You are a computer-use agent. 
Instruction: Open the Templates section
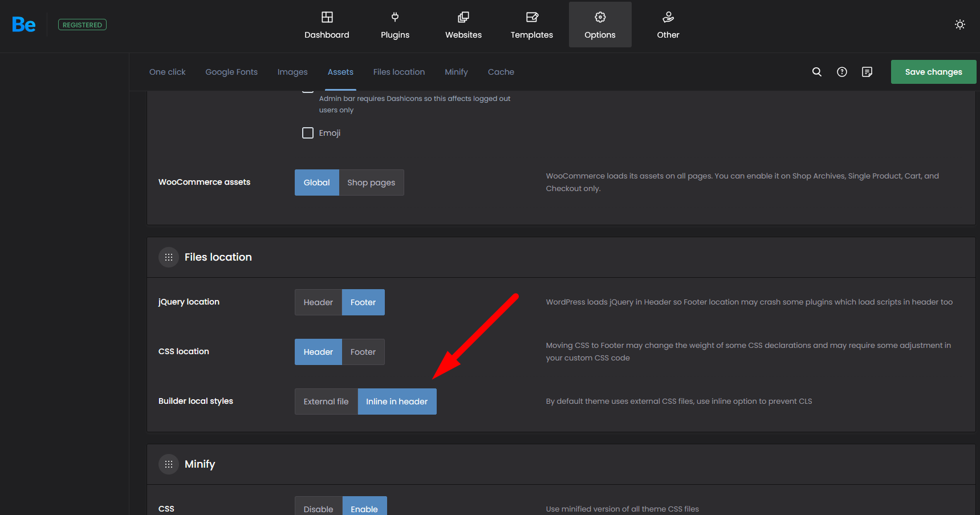pos(531,25)
